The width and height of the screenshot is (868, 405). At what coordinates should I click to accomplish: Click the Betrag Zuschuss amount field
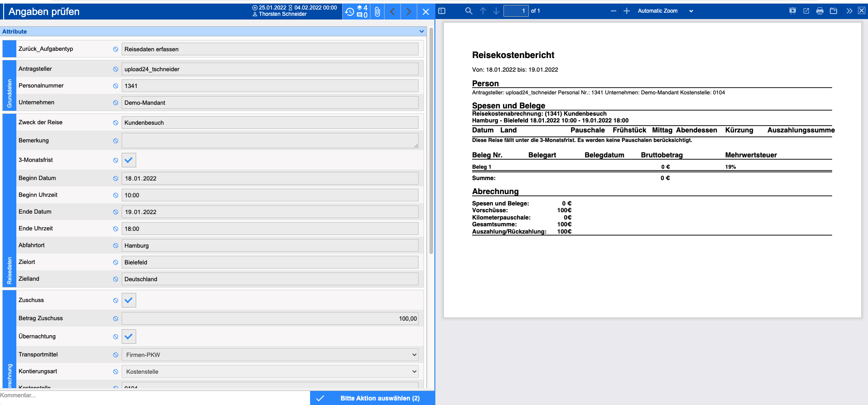point(270,318)
